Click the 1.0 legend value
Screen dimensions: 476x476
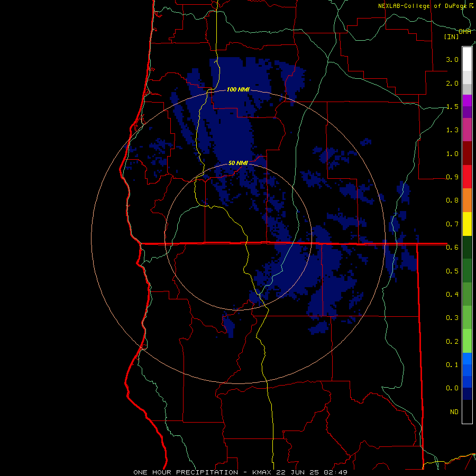[452, 153]
